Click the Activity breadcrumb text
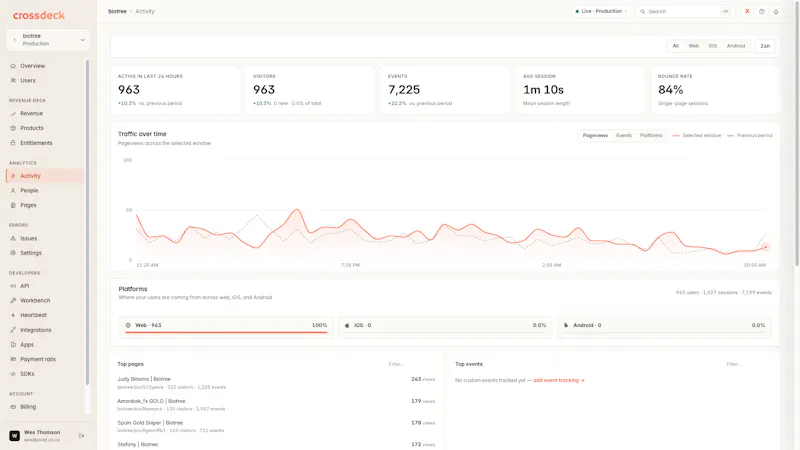Viewport: 800px width, 450px height. 145,11
